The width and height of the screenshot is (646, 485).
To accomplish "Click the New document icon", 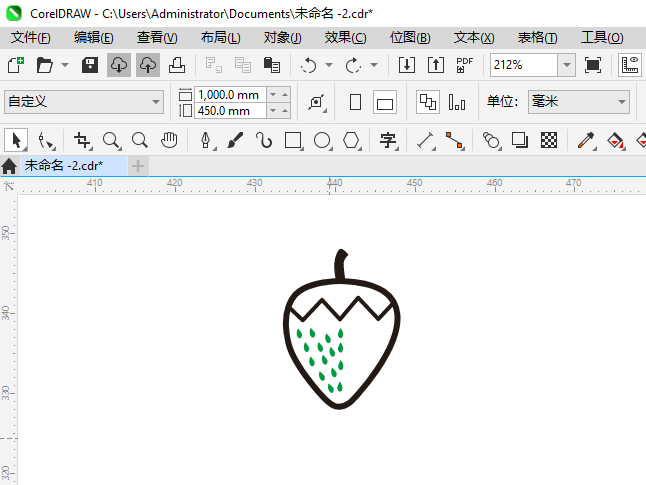I will click(x=16, y=65).
